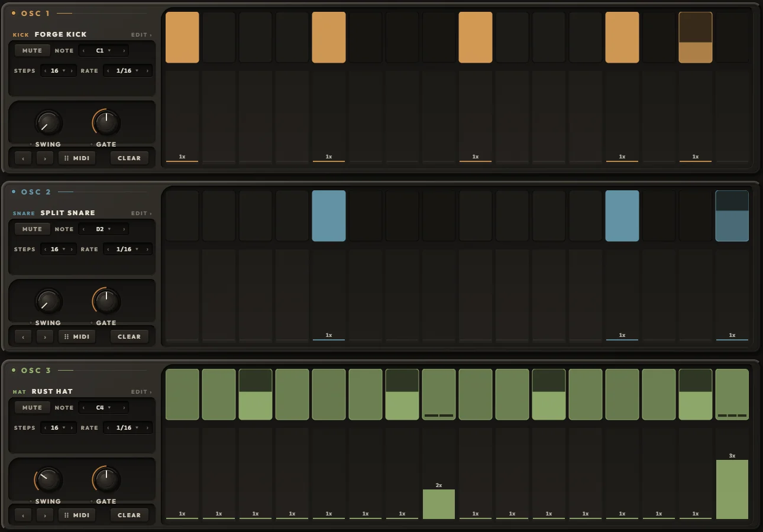763x532 pixels.
Task: Click the OSC 1 MIDI button
Action: [x=77, y=158]
